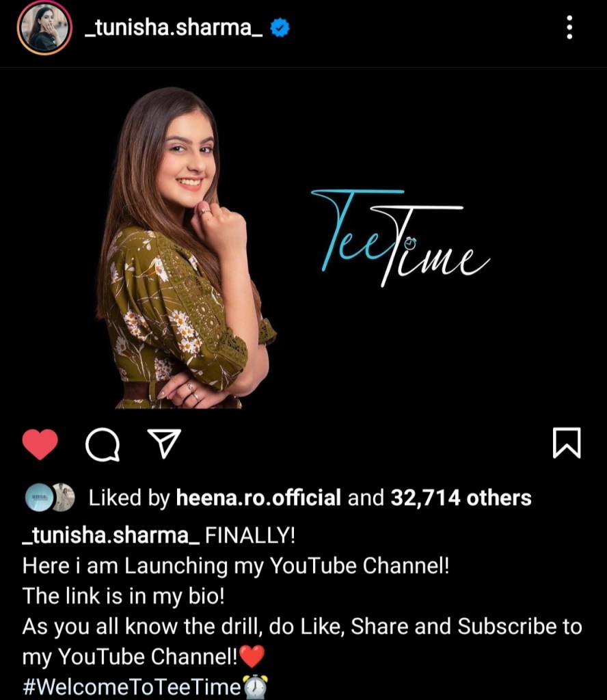The height and width of the screenshot is (700, 607).
Task: Tap second liker avatar thumbnail
Action: click(64, 498)
